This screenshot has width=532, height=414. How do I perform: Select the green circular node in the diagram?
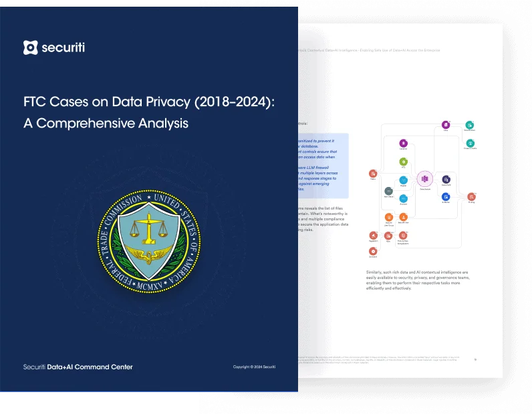(x=404, y=162)
